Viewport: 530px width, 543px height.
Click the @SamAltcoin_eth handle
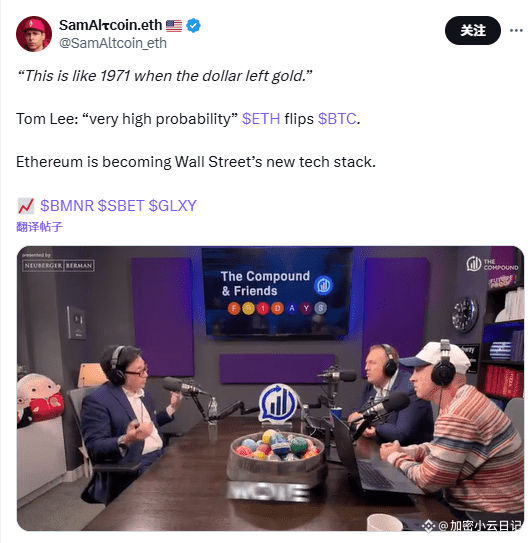point(113,43)
